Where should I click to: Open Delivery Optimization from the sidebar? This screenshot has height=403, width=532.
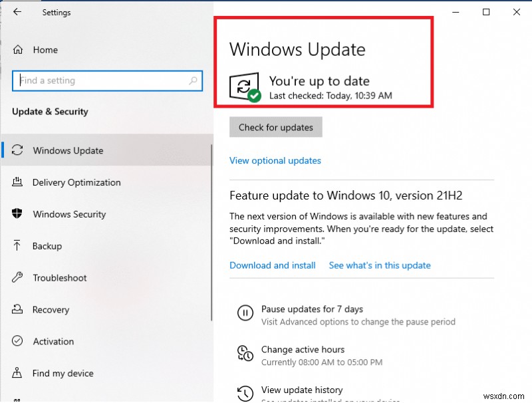(x=76, y=182)
